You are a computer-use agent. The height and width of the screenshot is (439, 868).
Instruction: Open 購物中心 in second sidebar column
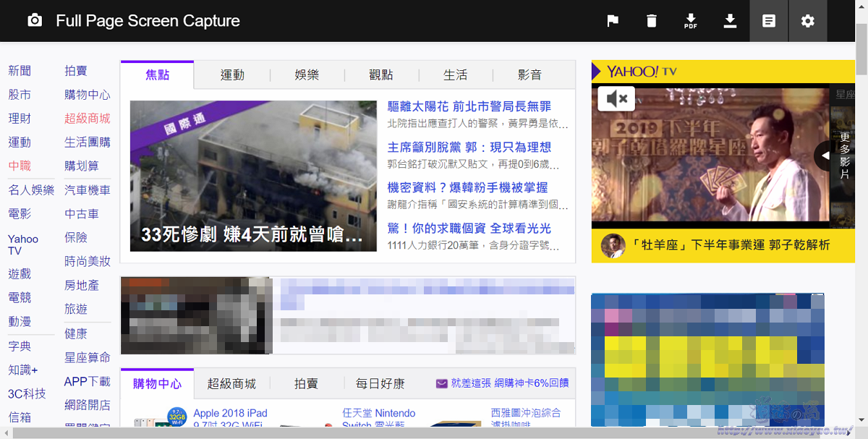point(88,95)
